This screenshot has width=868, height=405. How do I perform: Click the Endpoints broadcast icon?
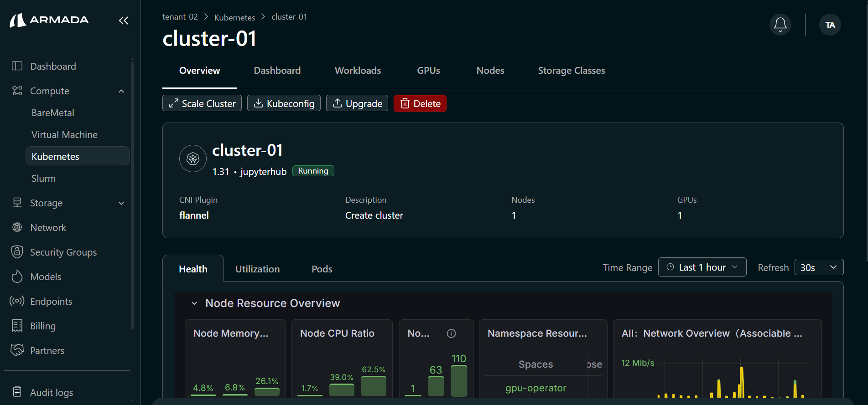point(17,301)
